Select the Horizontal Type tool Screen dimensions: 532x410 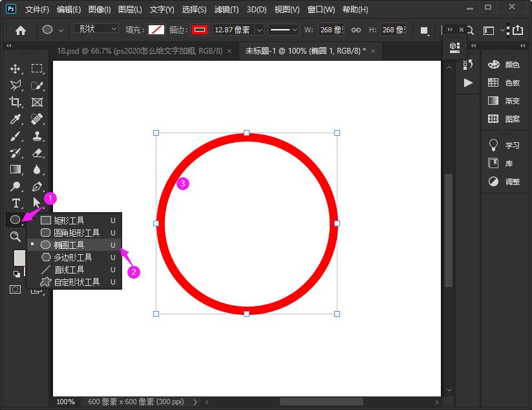point(16,204)
